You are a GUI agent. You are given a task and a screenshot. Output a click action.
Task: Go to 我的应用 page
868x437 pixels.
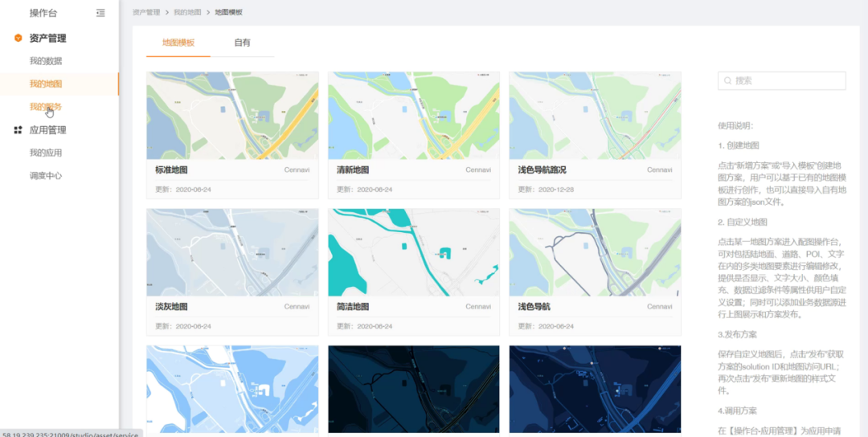click(46, 153)
